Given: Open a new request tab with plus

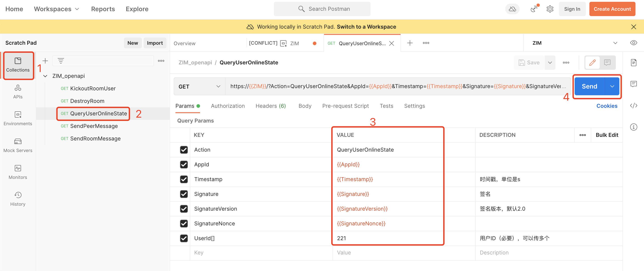Looking at the screenshot, I should [x=410, y=43].
